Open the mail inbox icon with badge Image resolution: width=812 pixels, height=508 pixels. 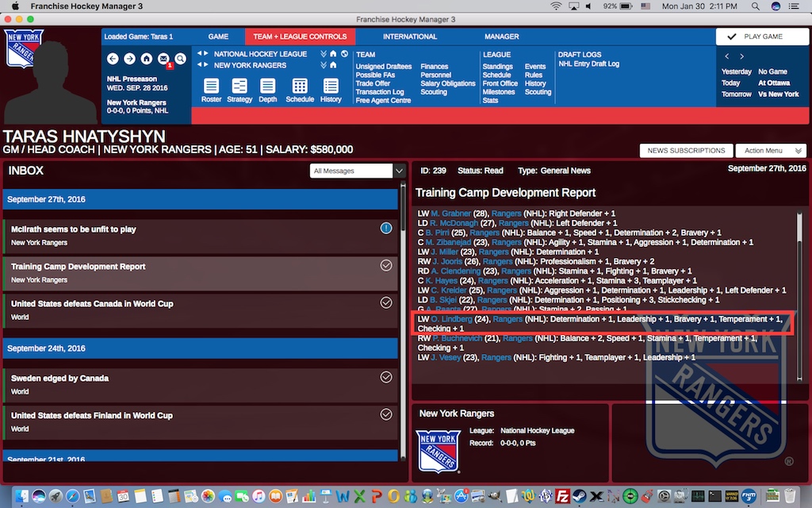pyautogui.click(x=163, y=59)
